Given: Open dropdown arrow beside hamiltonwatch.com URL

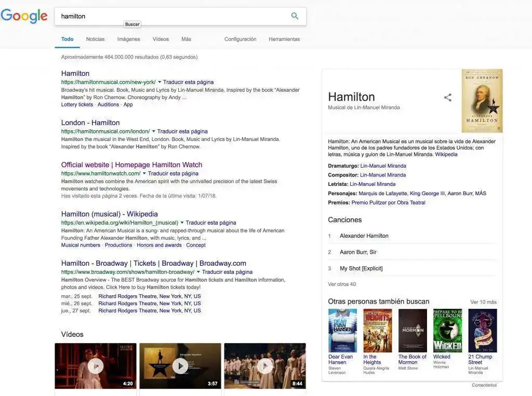Looking at the screenshot, I should [144, 173].
